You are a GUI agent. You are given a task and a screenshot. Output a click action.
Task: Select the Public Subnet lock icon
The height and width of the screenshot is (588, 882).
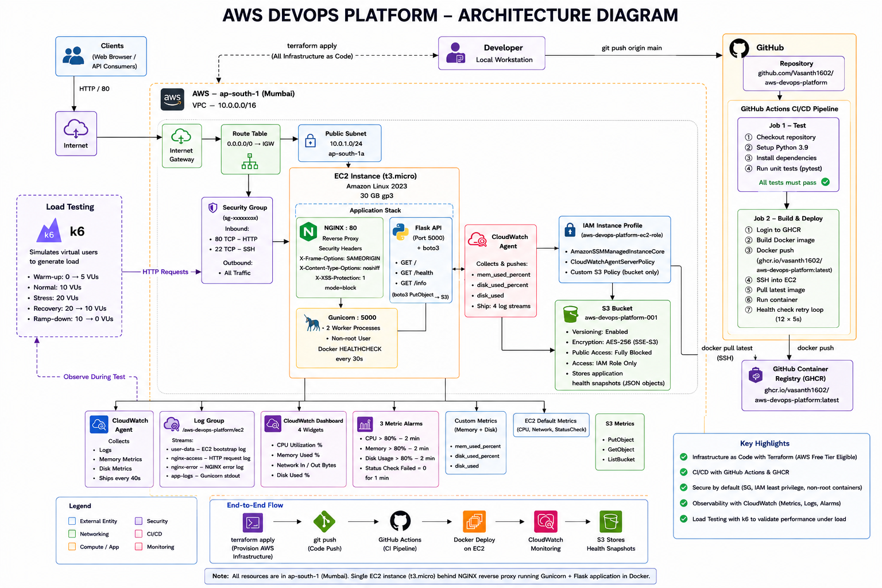pos(311,141)
